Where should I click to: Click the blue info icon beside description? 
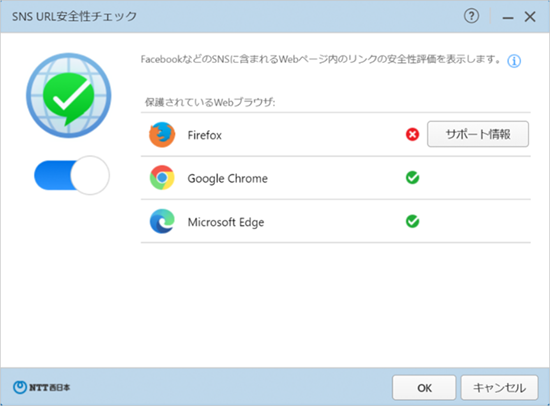[514, 61]
